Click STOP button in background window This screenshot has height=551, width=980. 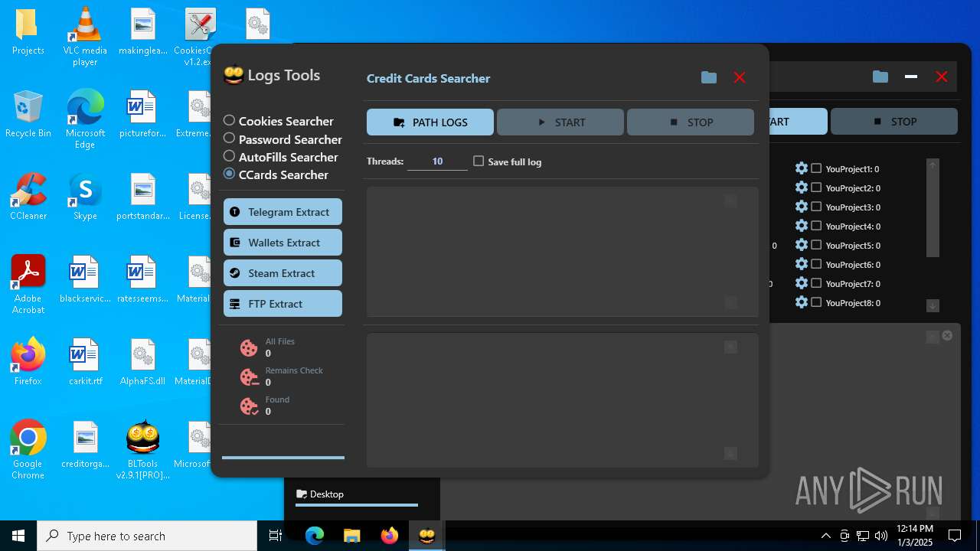(x=894, y=122)
